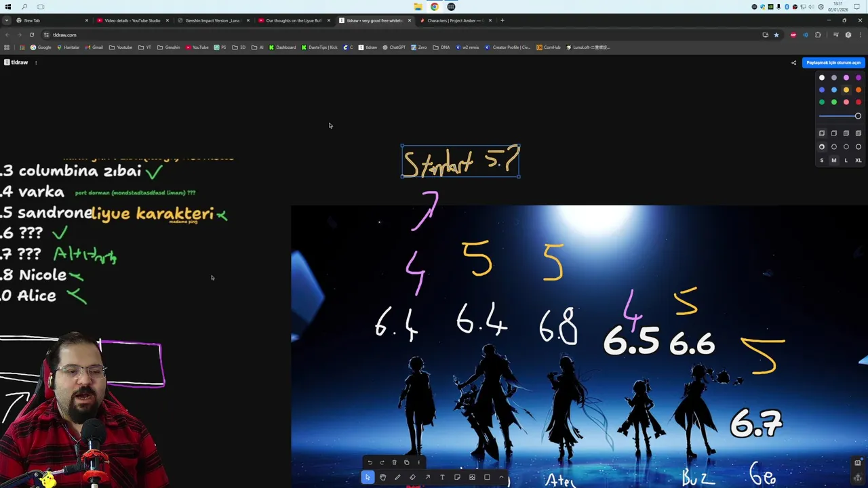
Task: Pick the blue color swatch
Action: [x=822, y=90]
